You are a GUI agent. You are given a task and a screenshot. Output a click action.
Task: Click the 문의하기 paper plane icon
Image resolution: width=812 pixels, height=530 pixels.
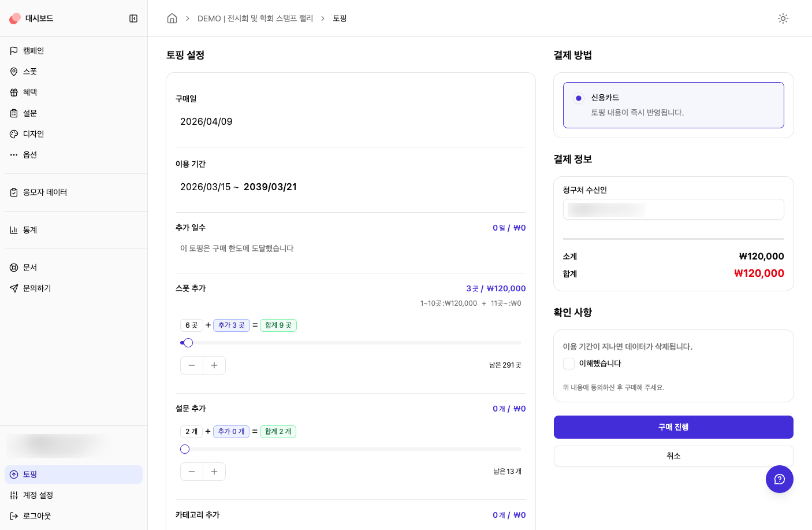14,288
